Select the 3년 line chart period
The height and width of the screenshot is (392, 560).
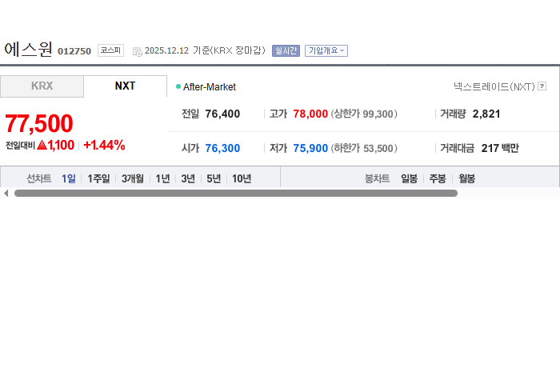[188, 178]
